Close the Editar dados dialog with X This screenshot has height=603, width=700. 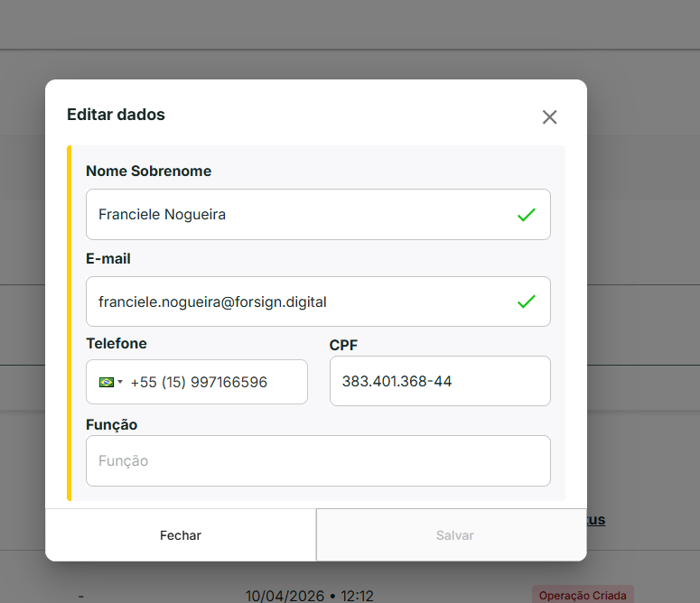pyautogui.click(x=549, y=117)
